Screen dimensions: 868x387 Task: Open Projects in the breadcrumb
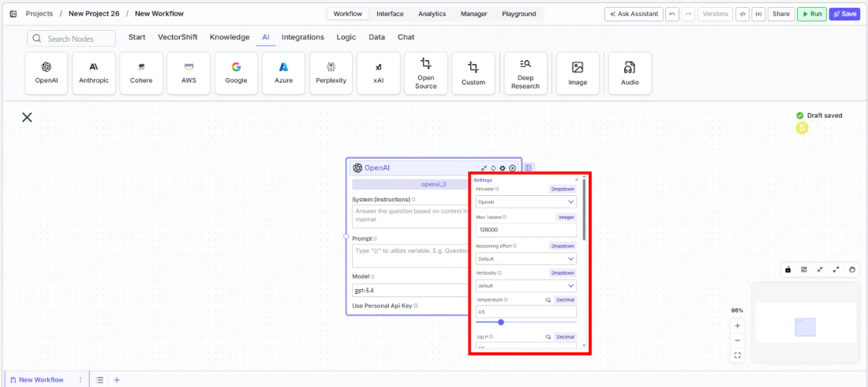pyautogui.click(x=39, y=14)
